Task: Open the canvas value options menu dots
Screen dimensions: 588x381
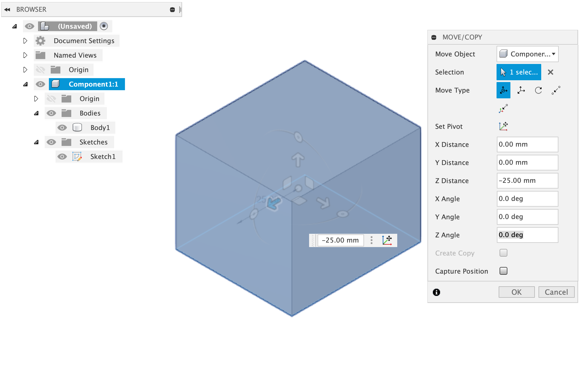Action: [372, 240]
